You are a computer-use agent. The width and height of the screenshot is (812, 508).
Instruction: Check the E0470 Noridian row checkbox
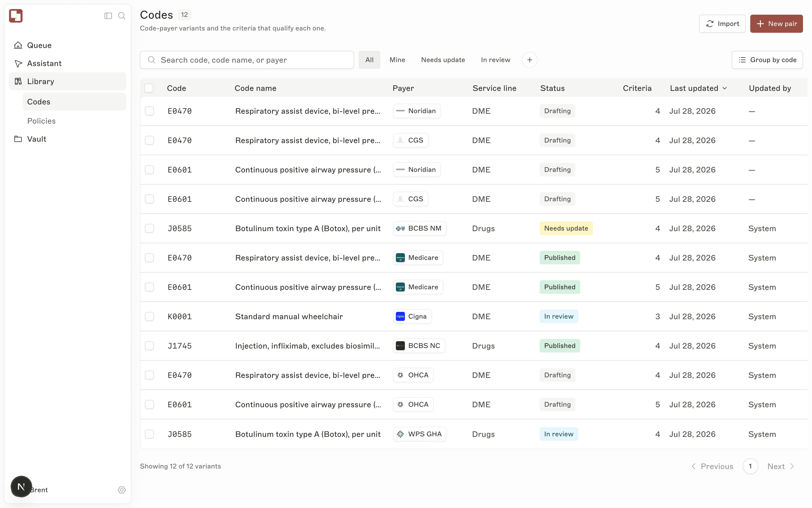[149, 111]
